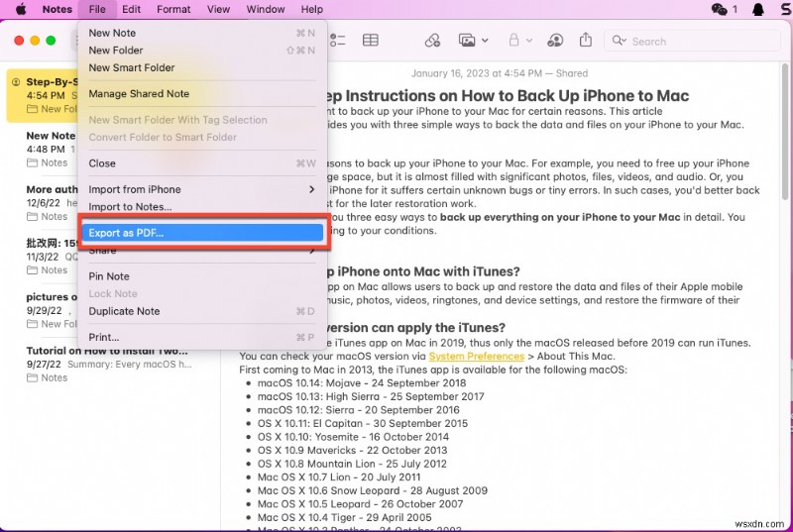Open the System Preferences link

[477, 357]
